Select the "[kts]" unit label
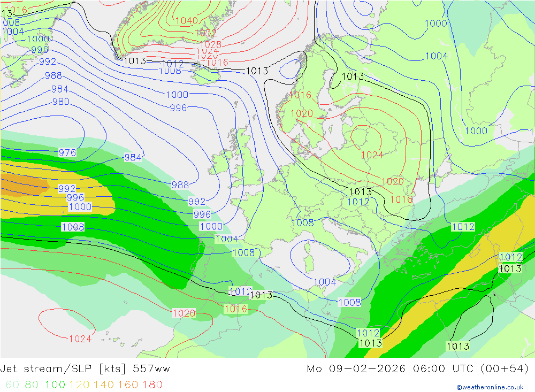The width and height of the screenshot is (535, 392). click(112, 369)
